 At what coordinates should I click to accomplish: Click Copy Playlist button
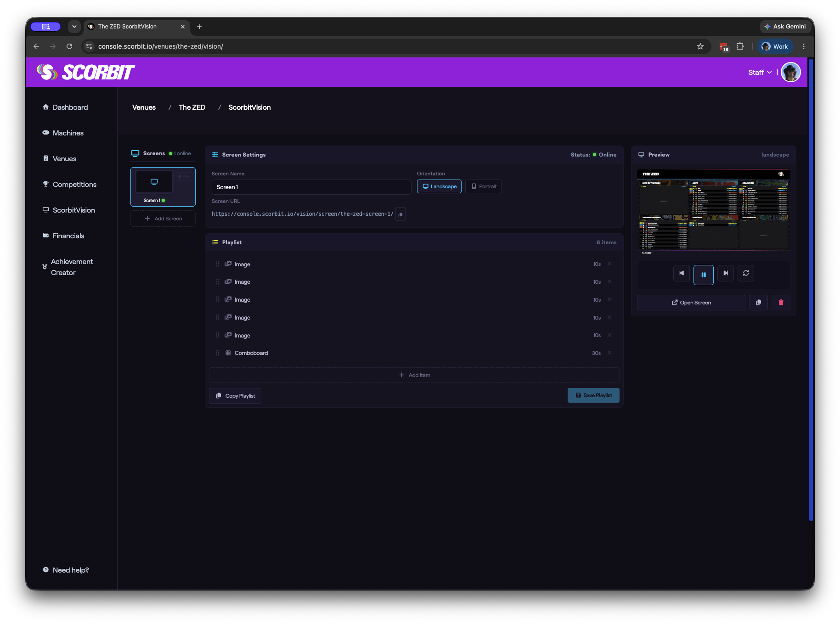(235, 396)
